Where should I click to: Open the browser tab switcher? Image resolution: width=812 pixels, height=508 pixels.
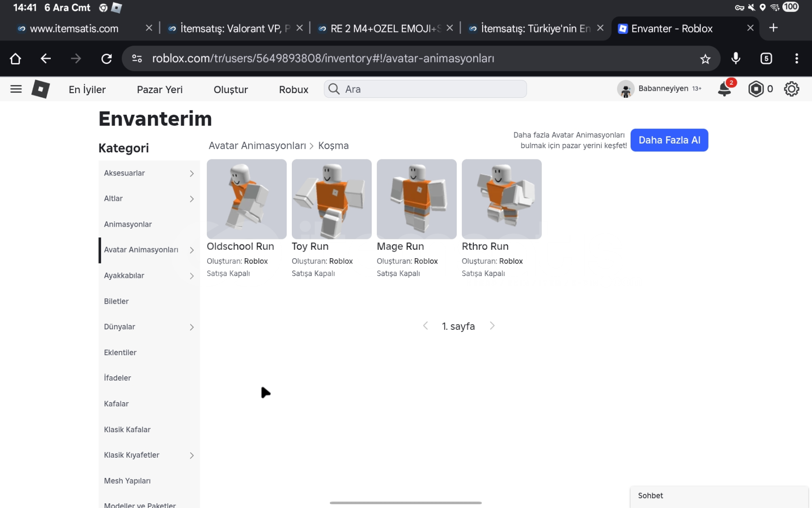click(766, 58)
